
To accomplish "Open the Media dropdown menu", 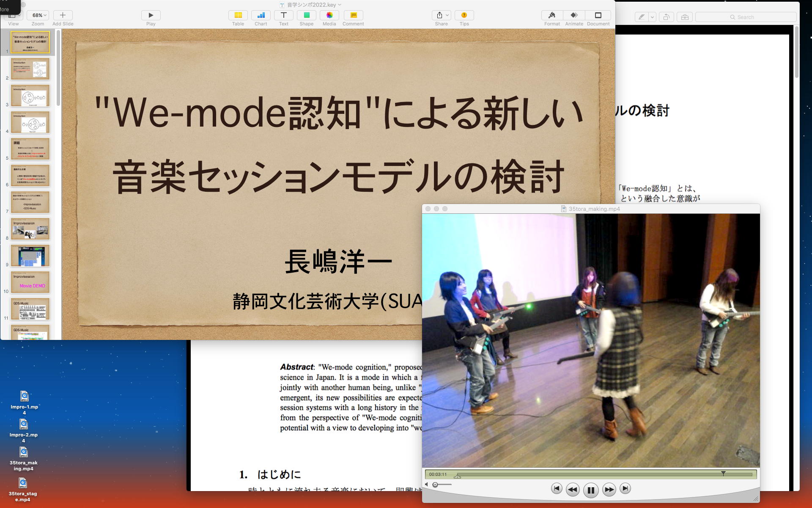I will click(x=329, y=16).
